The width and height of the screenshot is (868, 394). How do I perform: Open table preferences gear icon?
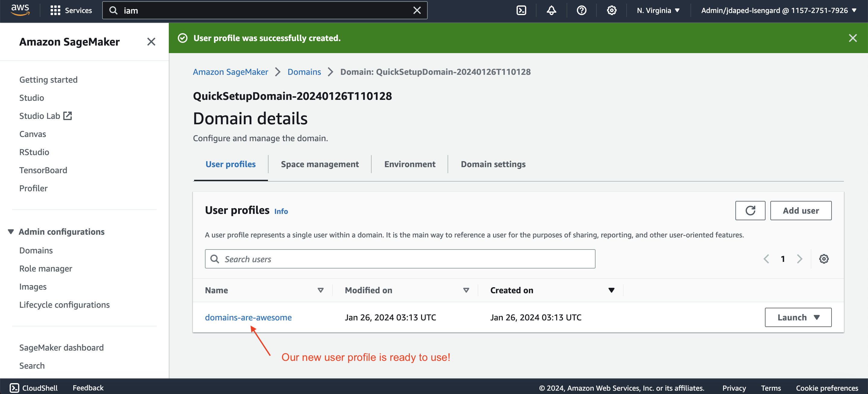point(823,259)
